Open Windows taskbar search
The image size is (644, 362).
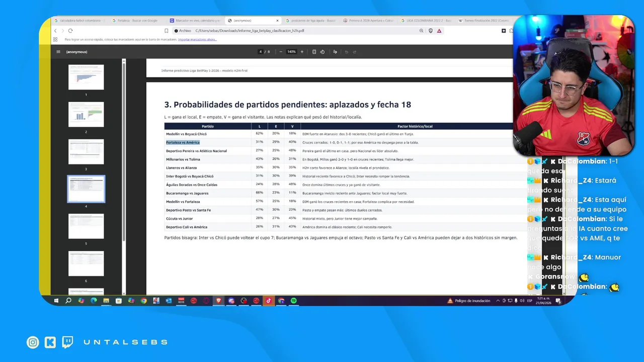[68, 301]
